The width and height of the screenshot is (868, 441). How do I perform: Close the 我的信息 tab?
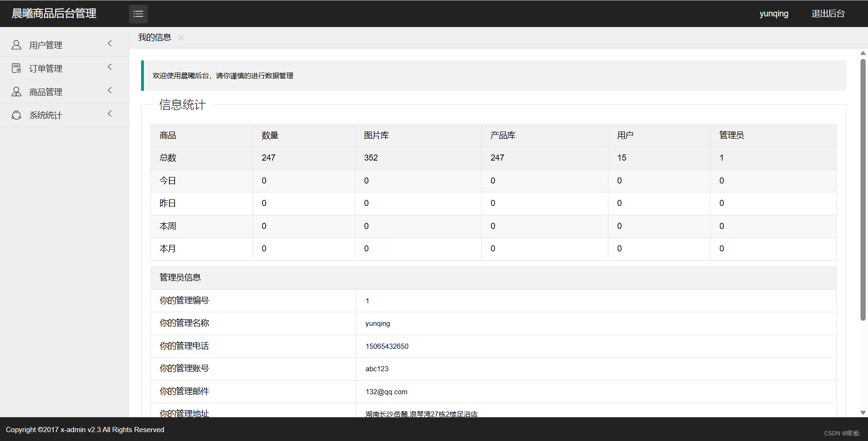pyautogui.click(x=181, y=37)
